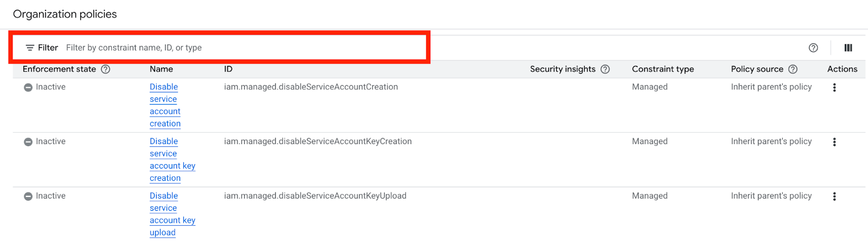
Task: Click the Filter list icon
Action: coord(30,48)
